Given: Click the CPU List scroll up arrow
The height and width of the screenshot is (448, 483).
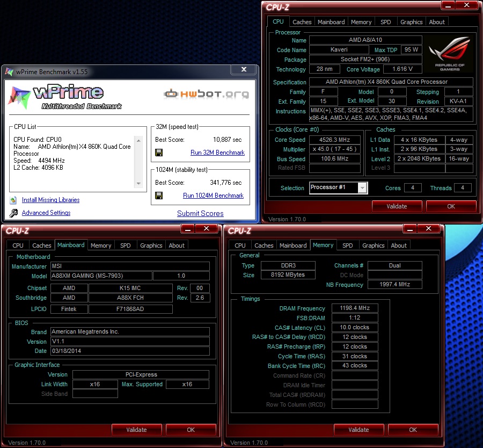Looking at the screenshot, I should point(138,141).
